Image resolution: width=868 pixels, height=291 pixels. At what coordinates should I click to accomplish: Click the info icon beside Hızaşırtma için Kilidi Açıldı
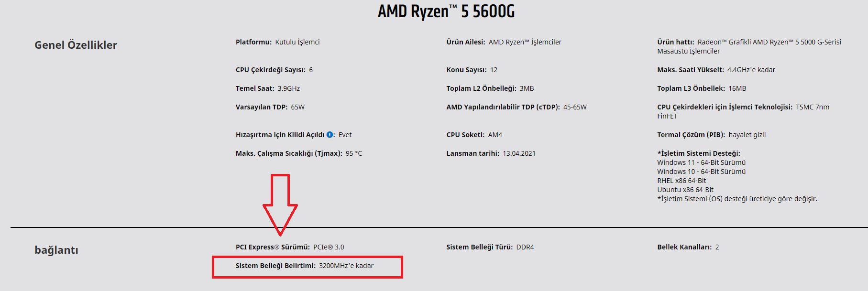[x=330, y=135]
